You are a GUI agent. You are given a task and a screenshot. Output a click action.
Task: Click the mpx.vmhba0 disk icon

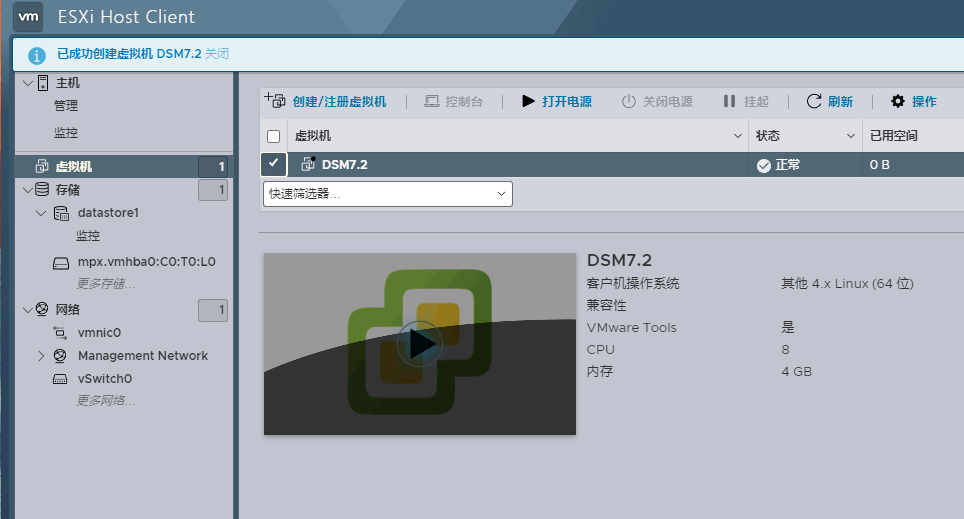pyautogui.click(x=61, y=264)
